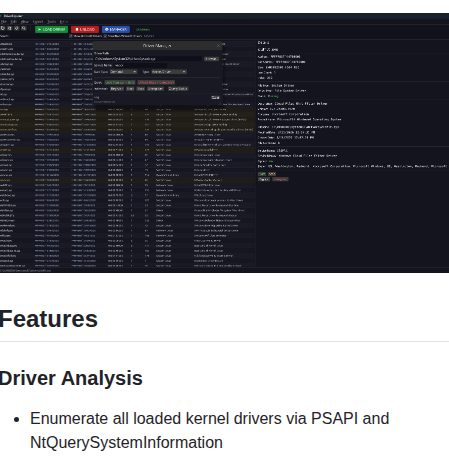The image size is (449, 458).
Task: Open the Start Type dropdown in Driver Manager
Action: pos(123,72)
